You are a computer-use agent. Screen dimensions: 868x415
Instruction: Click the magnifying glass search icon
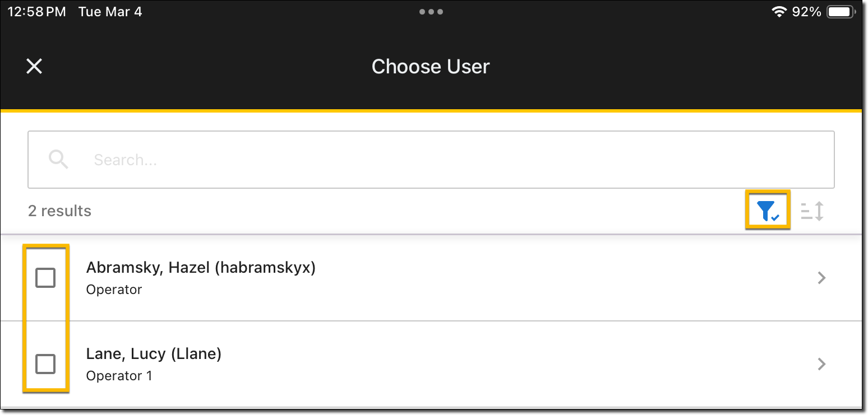point(58,160)
